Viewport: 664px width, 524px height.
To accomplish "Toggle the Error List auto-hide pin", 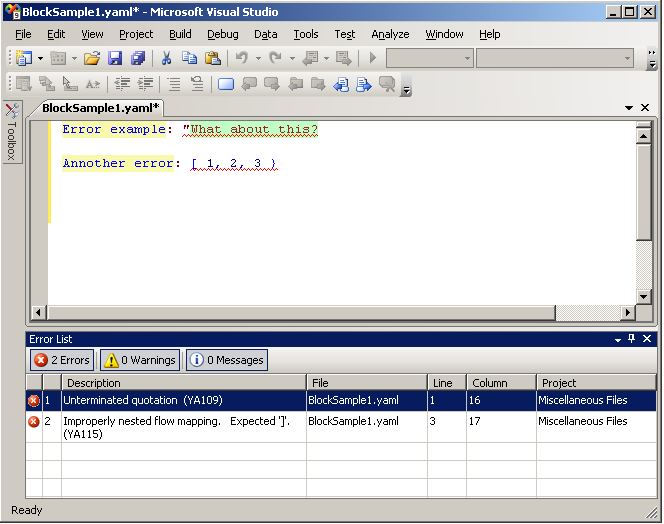I will click(631, 339).
